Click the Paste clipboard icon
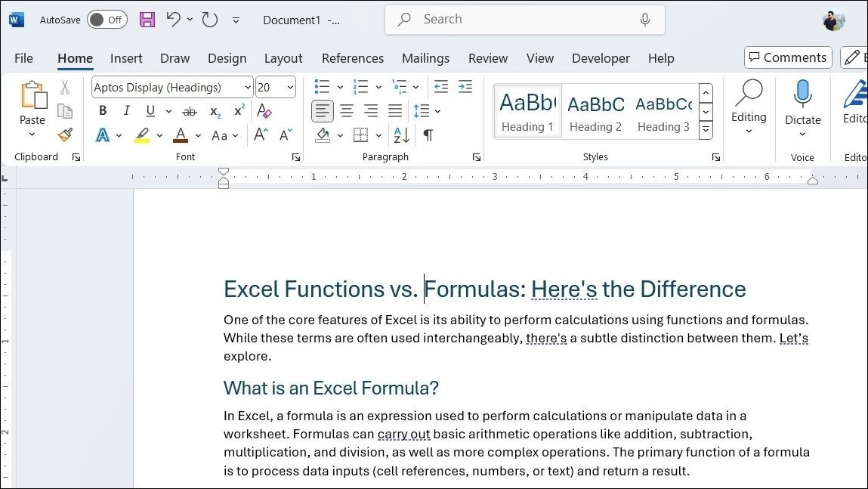This screenshot has height=489, width=868. pyautogui.click(x=34, y=95)
